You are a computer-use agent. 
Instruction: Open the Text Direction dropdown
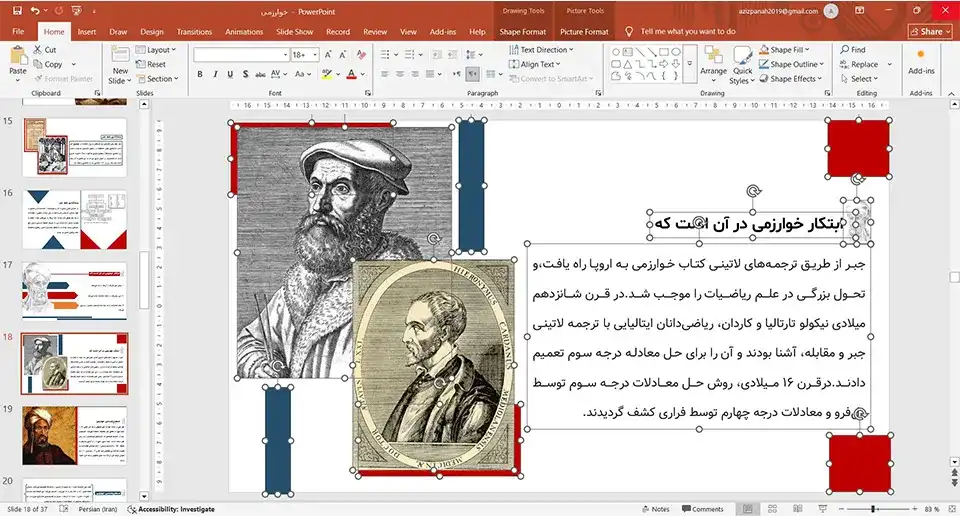tap(542, 50)
